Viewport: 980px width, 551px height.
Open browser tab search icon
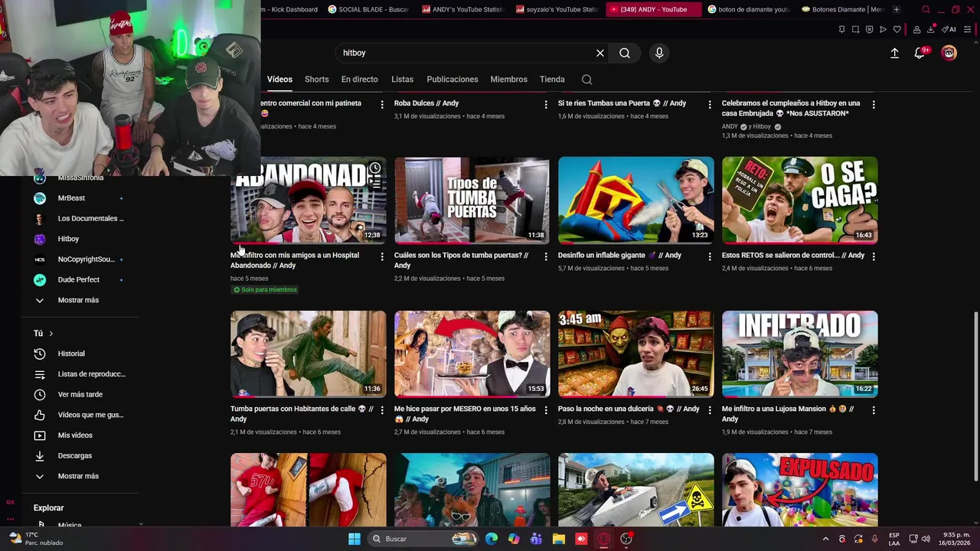point(926,9)
